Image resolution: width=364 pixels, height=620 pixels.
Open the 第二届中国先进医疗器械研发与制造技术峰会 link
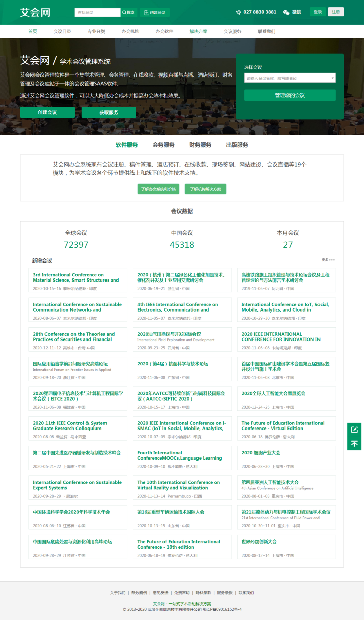coord(77,453)
